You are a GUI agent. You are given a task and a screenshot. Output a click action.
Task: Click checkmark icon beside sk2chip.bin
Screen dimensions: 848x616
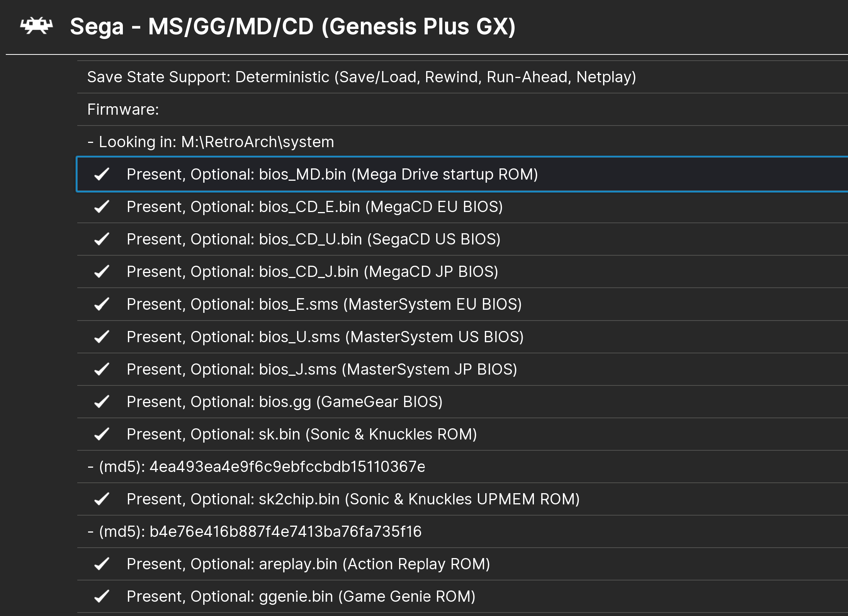tap(102, 499)
